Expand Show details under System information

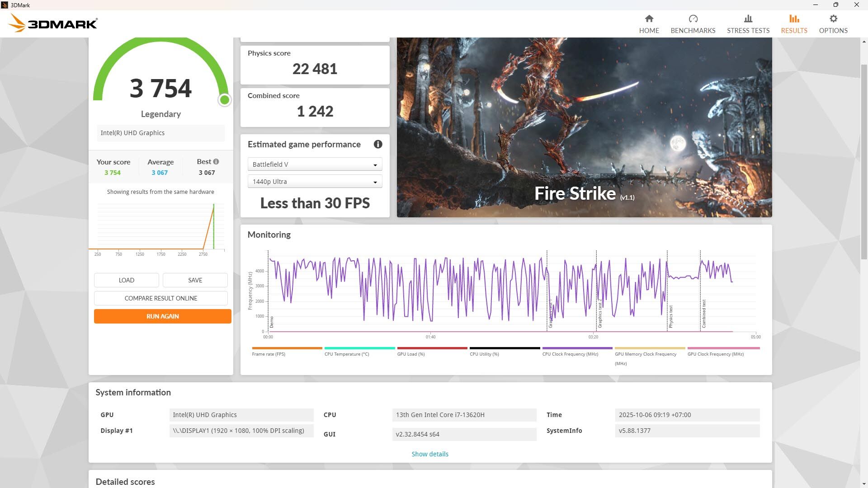429,454
